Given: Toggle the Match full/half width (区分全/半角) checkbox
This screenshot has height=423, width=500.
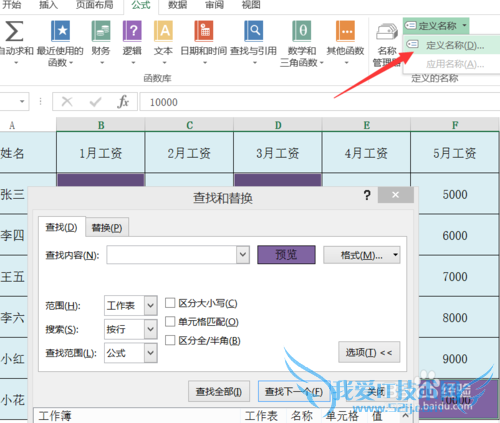Looking at the screenshot, I should pos(170,340).
